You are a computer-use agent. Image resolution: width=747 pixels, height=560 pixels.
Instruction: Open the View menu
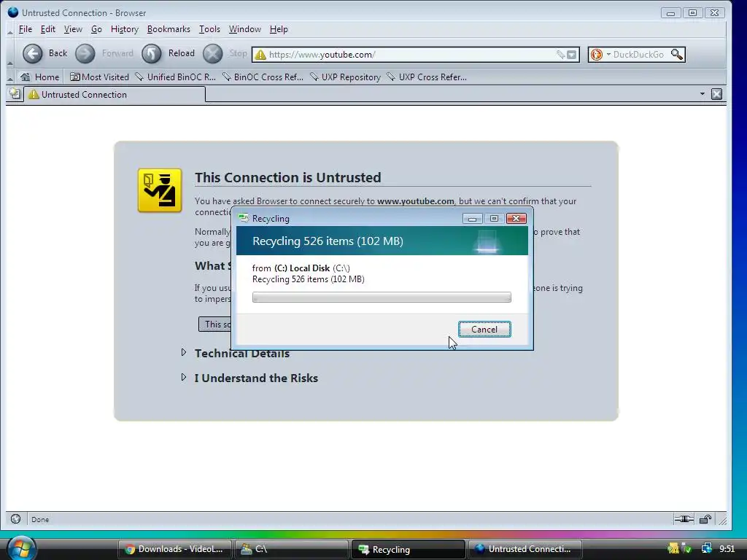pyautogui.click(x=73, y=29)
